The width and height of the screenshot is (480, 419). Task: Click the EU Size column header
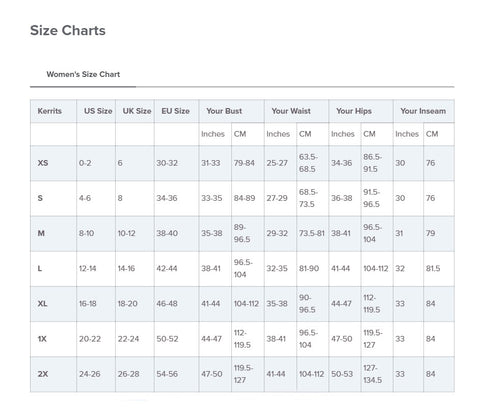coord(177,111)
